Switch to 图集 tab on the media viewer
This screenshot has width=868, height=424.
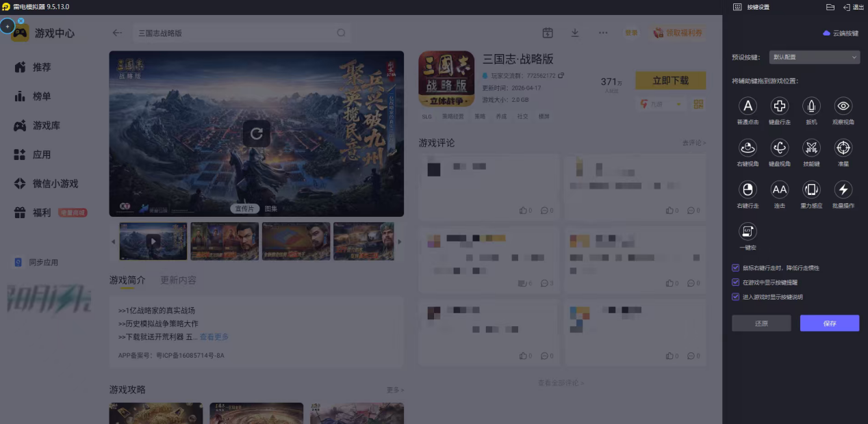click(271, 209)
